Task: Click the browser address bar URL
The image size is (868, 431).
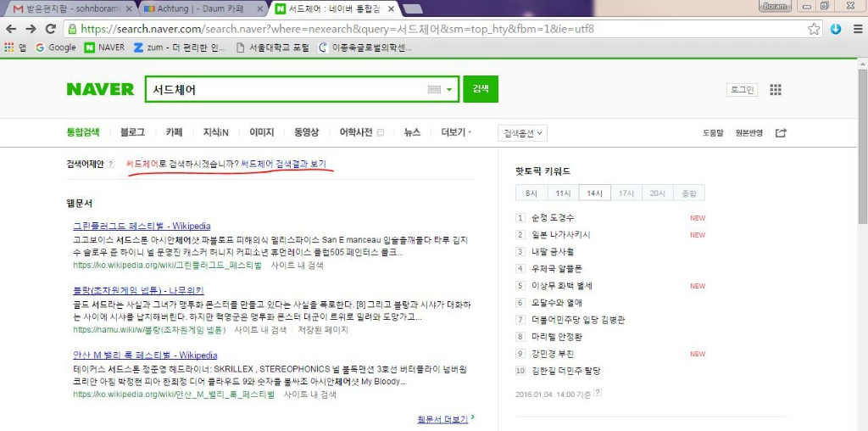Action: pyautogui.click(x=337, y=30)
